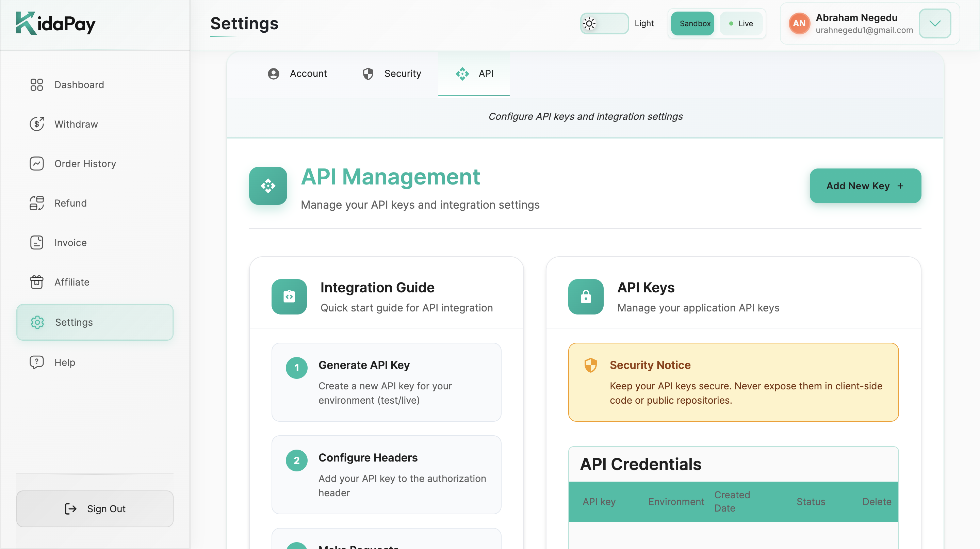Viewport: 980px width, 549px height.
Task: Click the API Management header icon
Action: click(268, 185)
